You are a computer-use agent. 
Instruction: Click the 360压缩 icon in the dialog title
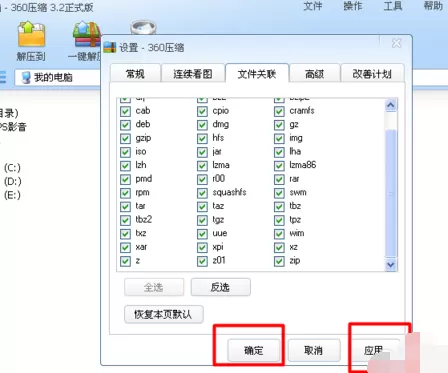click(x=110, y=48)
